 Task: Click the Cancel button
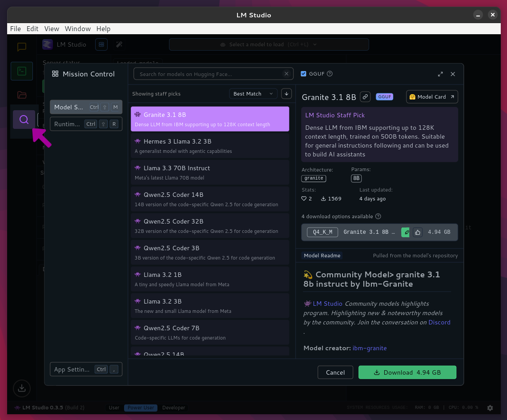(335, 372)
